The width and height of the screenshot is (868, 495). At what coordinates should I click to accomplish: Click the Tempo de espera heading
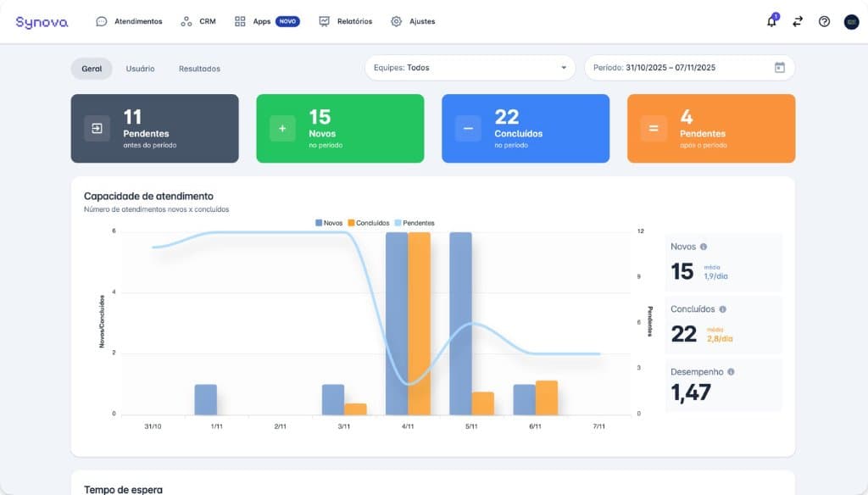(x=124, y=489)
